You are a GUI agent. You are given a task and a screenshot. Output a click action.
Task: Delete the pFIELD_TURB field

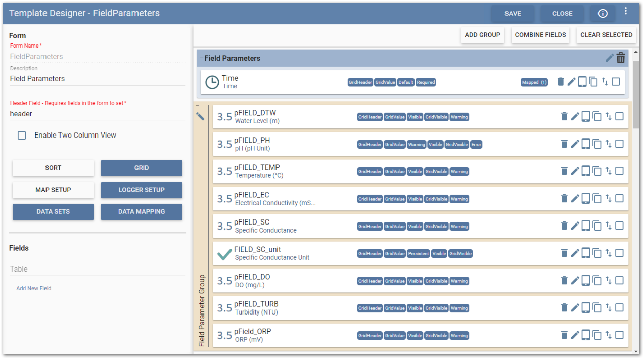coord(564,307)
